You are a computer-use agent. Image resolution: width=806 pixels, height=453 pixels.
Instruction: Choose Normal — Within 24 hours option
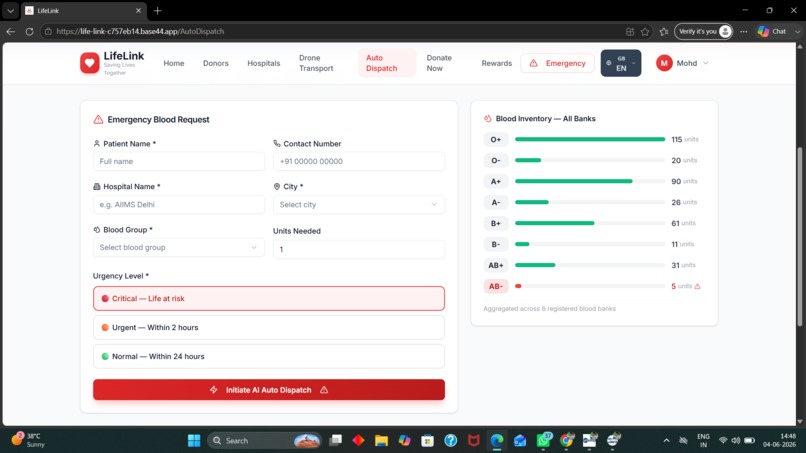pyautogui.click(x=269, y=356)
